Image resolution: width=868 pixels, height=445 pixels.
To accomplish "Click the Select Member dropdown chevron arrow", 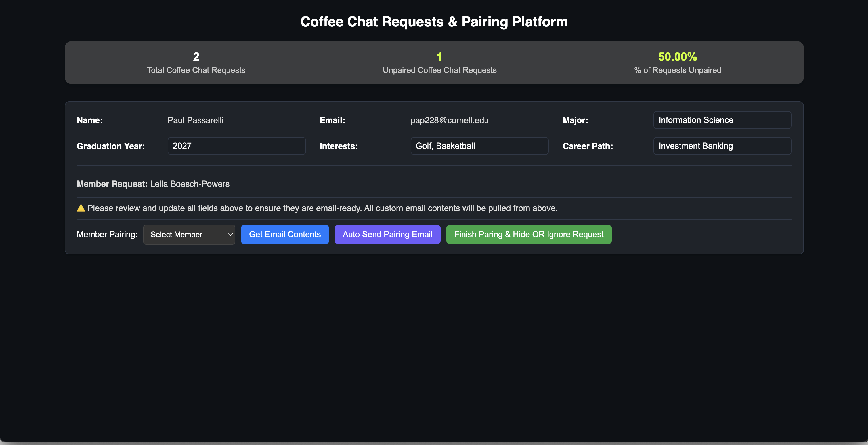I will [x=230, y=235].
